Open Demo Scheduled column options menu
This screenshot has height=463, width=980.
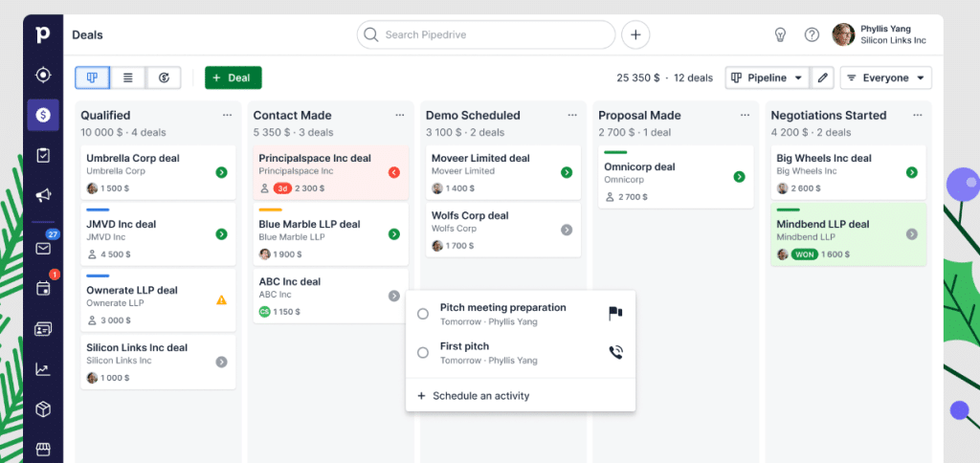click(x=572, y=115)
